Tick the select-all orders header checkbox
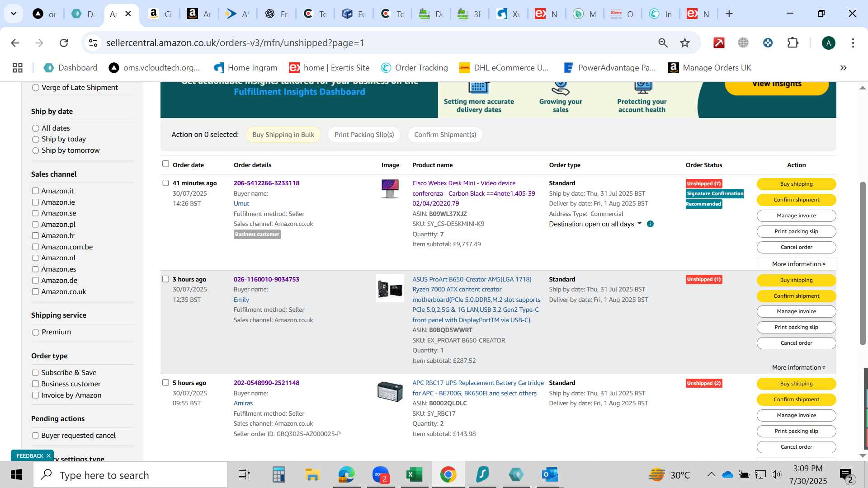Image resolution: width=868 pixels, height=488 pixels. pyautogui.click(x=165, y=164)
